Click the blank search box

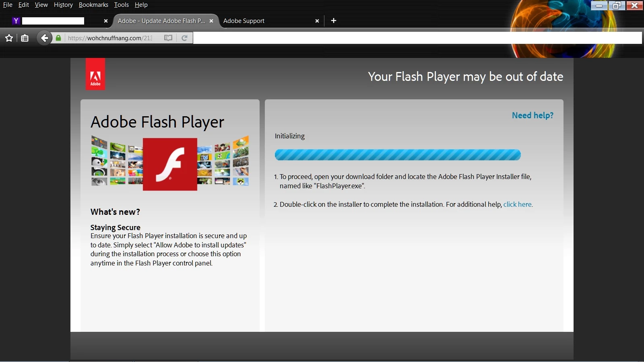coord(417,38)
